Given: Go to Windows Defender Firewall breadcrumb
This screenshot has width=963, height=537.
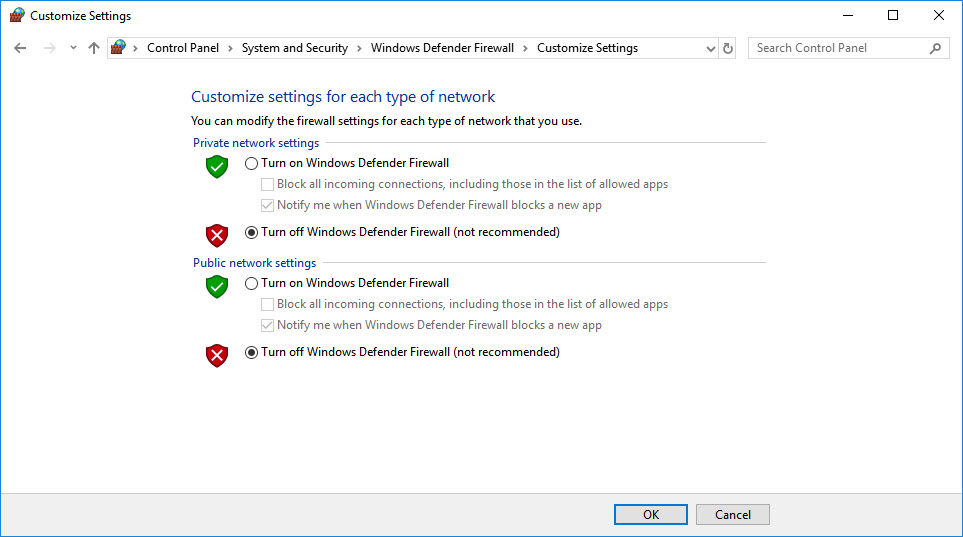Looking at the screenshot, I should (x=442, y=48).
